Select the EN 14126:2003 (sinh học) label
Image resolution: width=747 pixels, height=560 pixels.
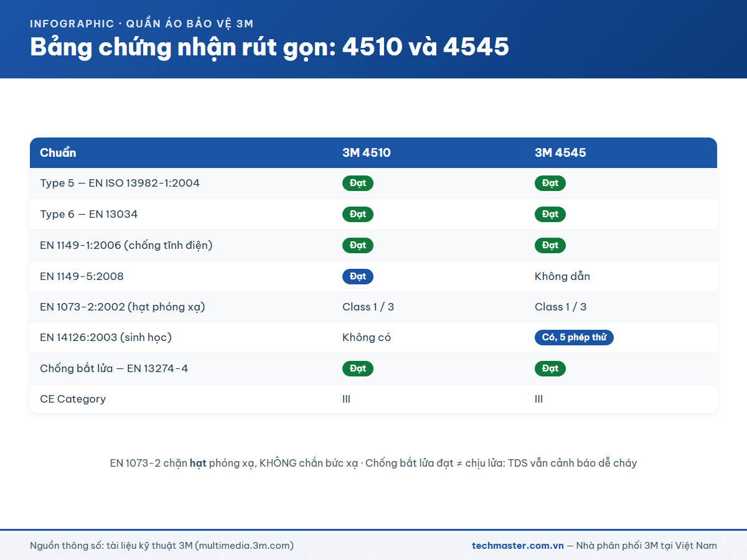pos(105,337)
